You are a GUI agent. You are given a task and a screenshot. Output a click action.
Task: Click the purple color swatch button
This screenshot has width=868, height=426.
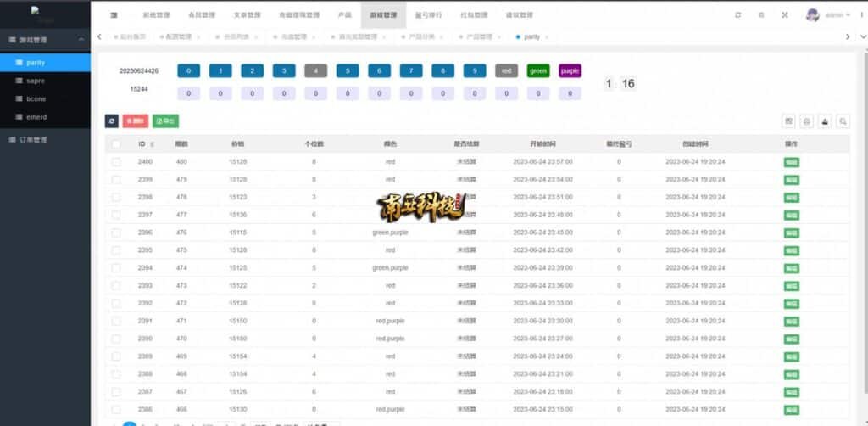[570, 71]
